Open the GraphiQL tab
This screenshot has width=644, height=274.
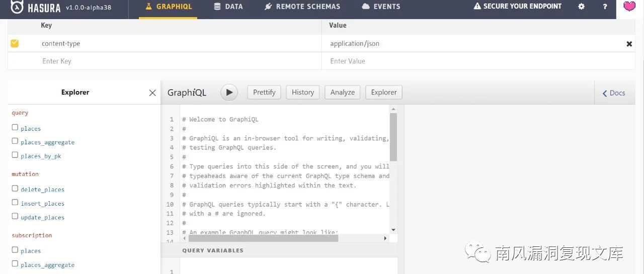[x=168, y=7]
